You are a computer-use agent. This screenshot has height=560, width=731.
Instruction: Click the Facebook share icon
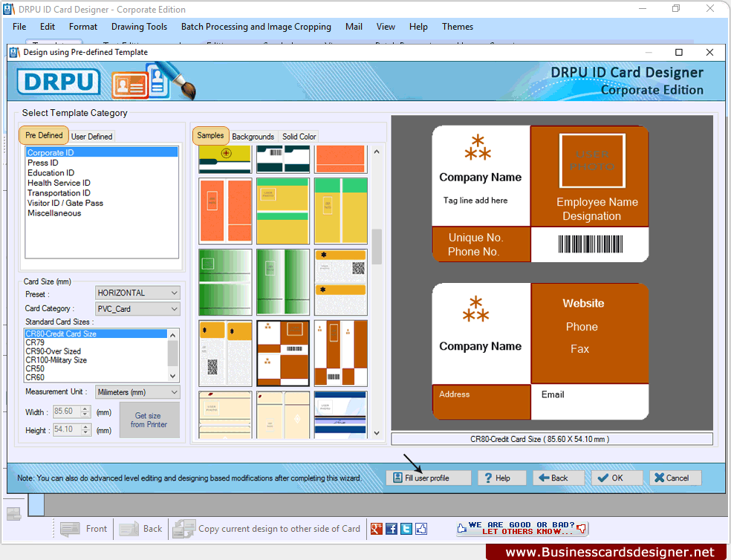click(392, 529)
